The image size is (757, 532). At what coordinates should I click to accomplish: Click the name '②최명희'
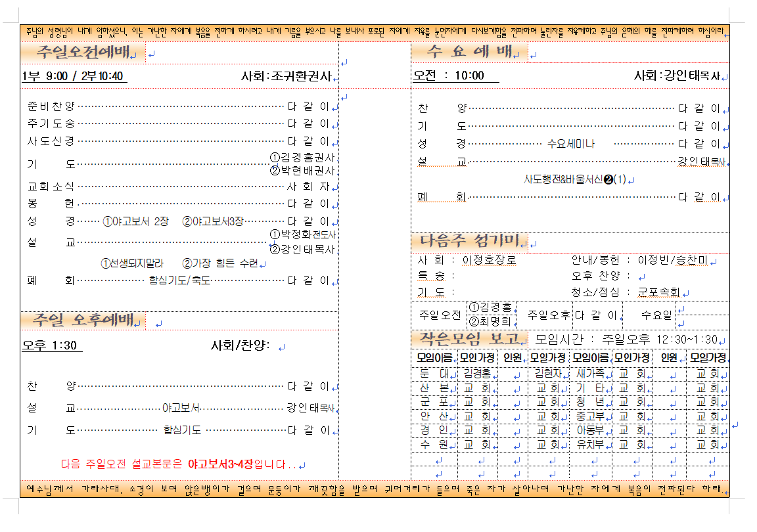click(x=490, y=322)
